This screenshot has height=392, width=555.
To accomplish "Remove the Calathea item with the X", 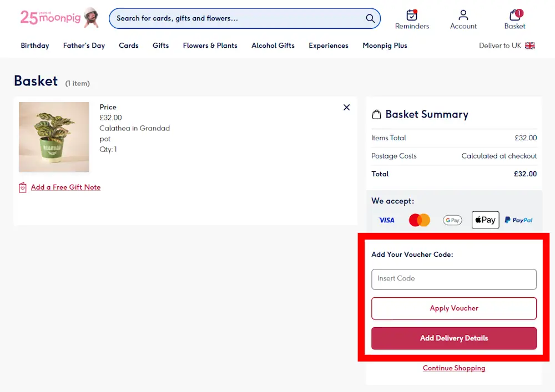I will coord(346,107).
